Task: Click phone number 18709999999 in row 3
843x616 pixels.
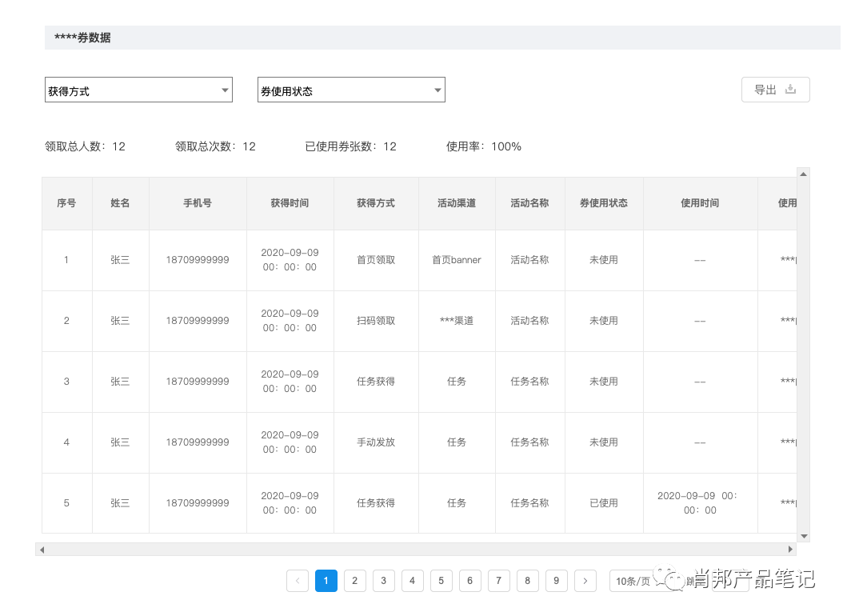Action: click(198, 382)
